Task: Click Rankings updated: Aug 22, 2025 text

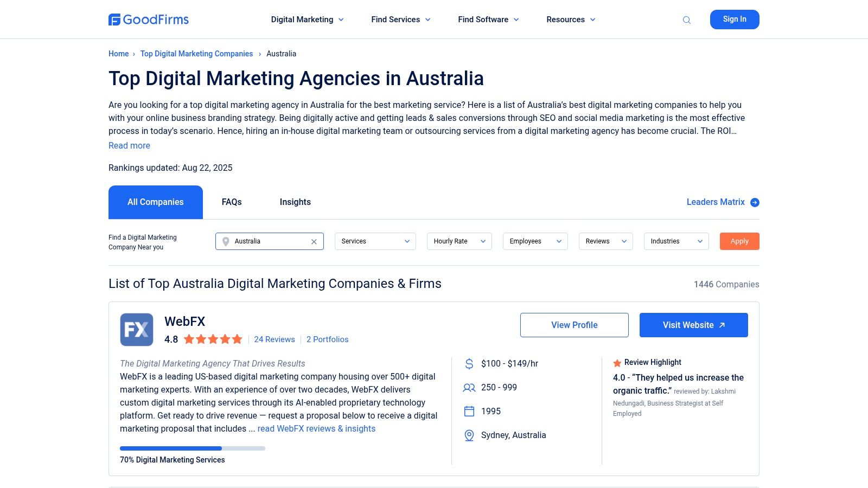Action: 170,168
